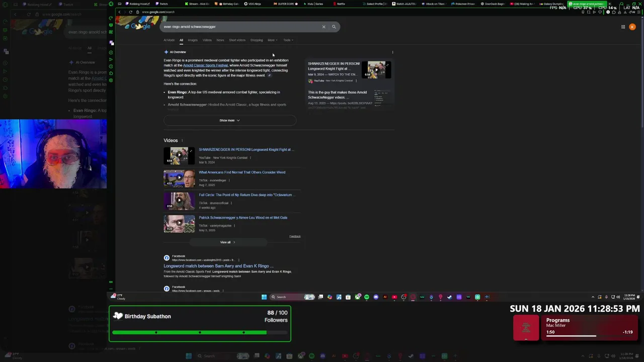
Task: Open the orange K account avatar
Action: [632, 27]
